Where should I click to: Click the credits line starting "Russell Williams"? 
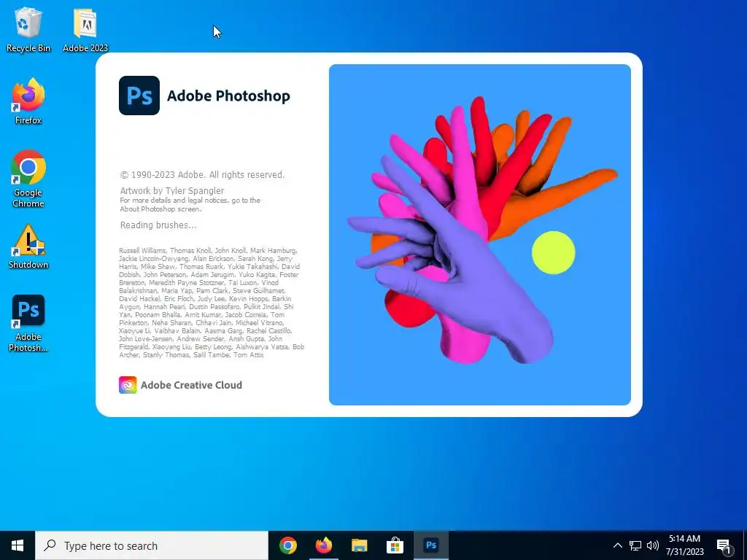pyautogui.click(x=208, y=251)
